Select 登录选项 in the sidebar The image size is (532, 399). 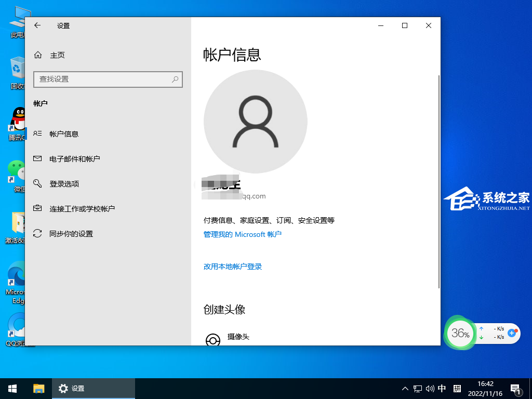coord(64,184)
